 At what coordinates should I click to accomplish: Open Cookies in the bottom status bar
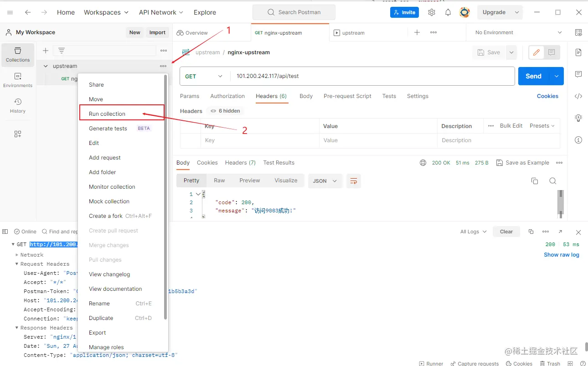[x=519, y=363]
